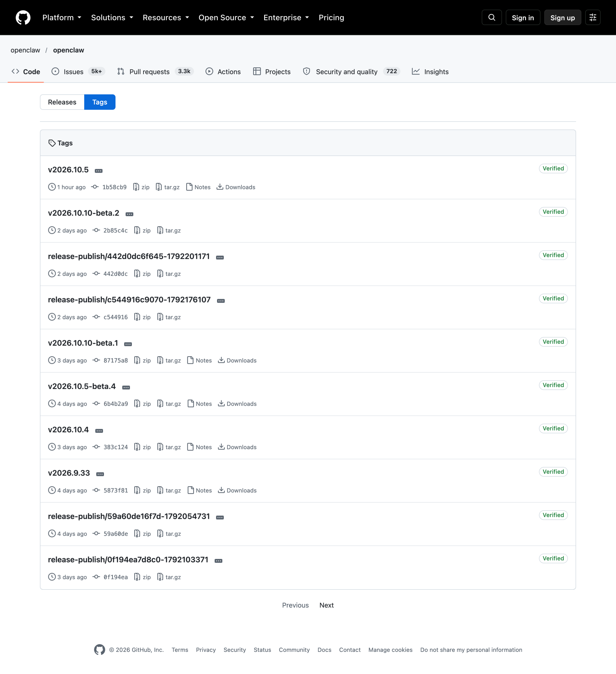Open Downloads for v2026.10.5-beta.4

pyautogui.click(x=238, y=404)
